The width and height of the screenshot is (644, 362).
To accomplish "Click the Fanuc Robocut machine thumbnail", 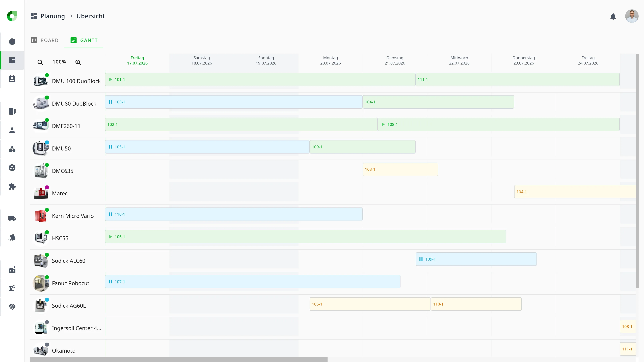I will click(x=41, y=283).
